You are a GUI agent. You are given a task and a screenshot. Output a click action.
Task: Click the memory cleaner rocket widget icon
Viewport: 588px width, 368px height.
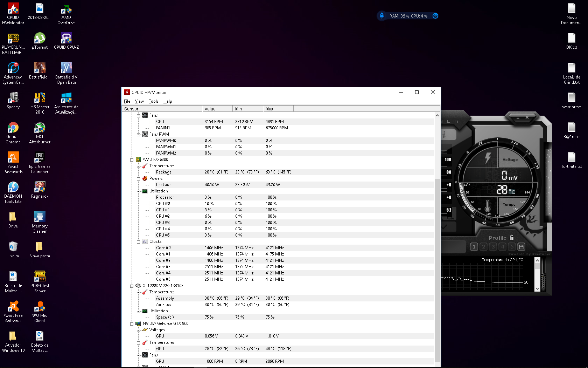(x=382, y=16)
